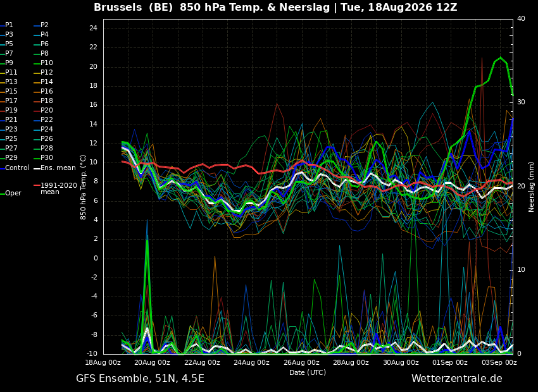Select the P5 legend label
This screenshot has width=538, height=392.
9,44
